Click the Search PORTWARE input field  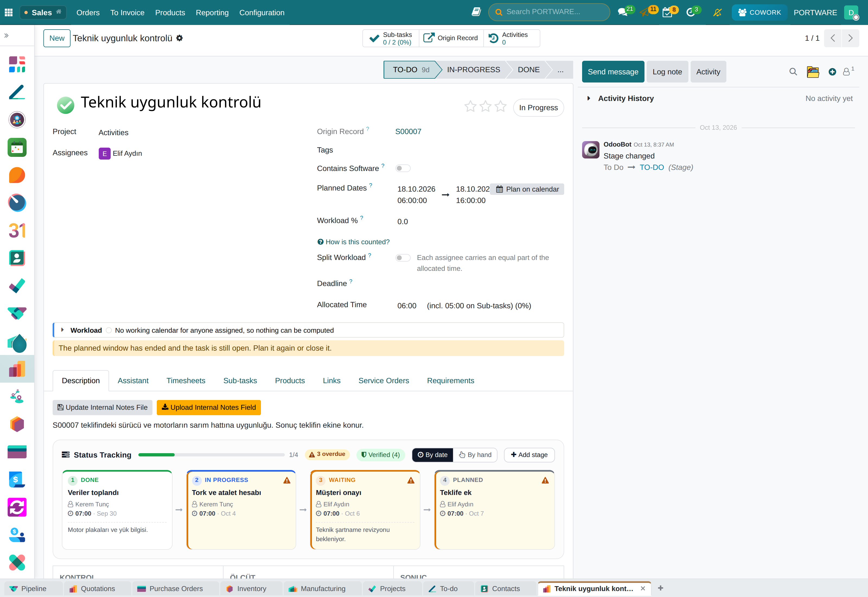549,12
